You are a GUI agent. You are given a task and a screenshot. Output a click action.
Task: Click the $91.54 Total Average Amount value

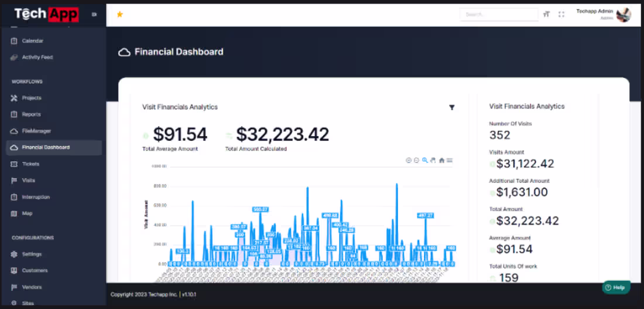180,134
